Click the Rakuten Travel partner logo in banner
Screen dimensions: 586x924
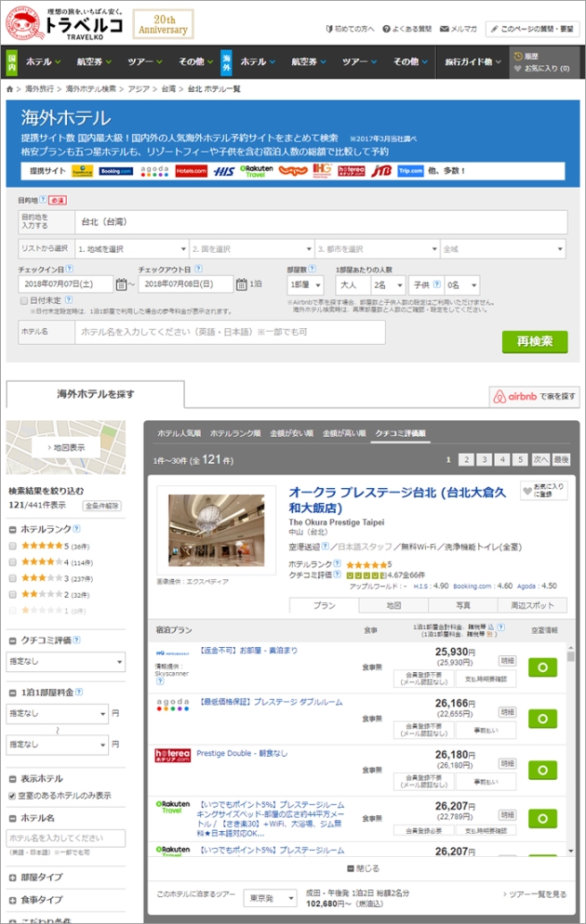(257, 171)
